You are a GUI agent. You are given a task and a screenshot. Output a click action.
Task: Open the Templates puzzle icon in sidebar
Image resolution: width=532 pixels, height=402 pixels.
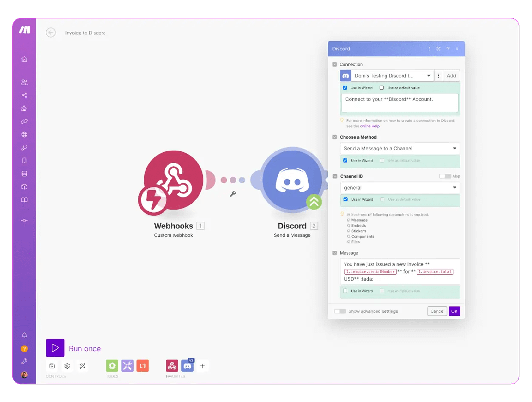pos(24,108)
